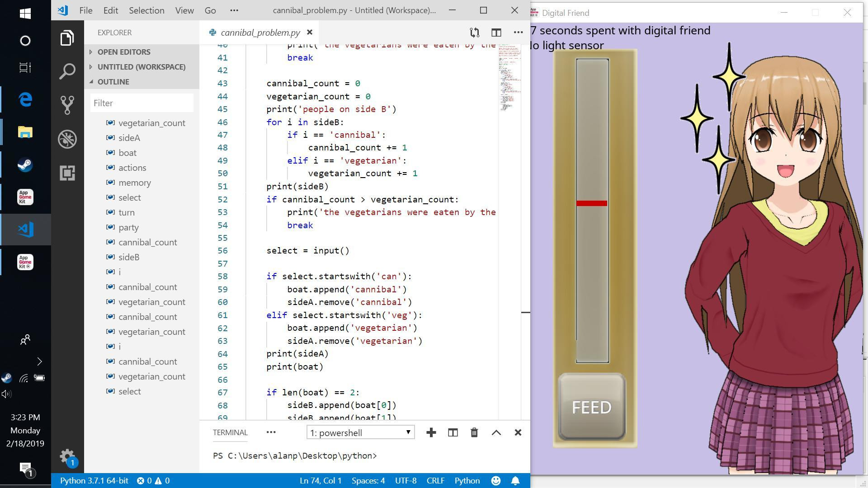Click the split editor icon
This screenshot has height=488, width=868.
(496, 33)
